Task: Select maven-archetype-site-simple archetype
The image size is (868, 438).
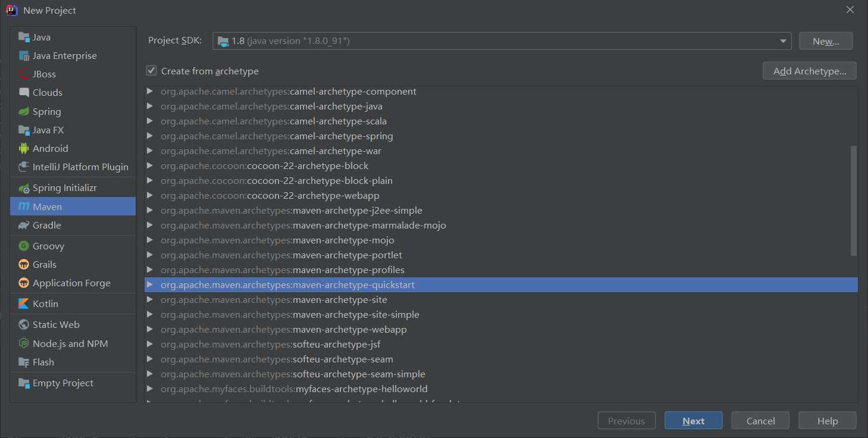Action: pyautogui.click(x=501, y=314)
